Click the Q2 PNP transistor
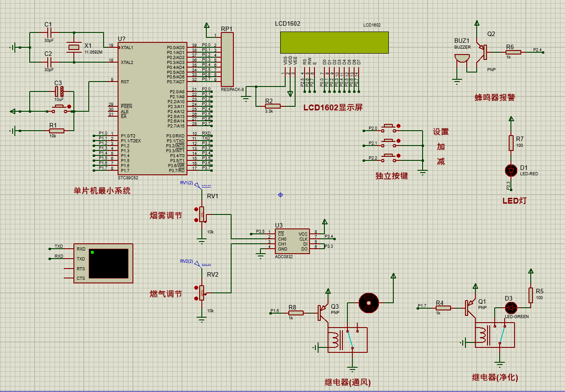Image resolution: width=565 pixels, height=392 pixels. [x=483, y=52]
